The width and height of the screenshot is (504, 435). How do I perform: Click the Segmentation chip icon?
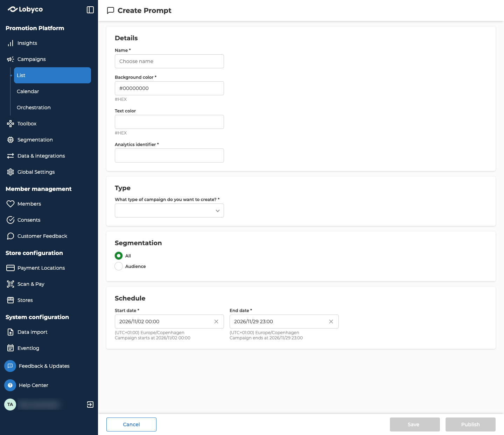pyautogui.click(x=10, y=140)
